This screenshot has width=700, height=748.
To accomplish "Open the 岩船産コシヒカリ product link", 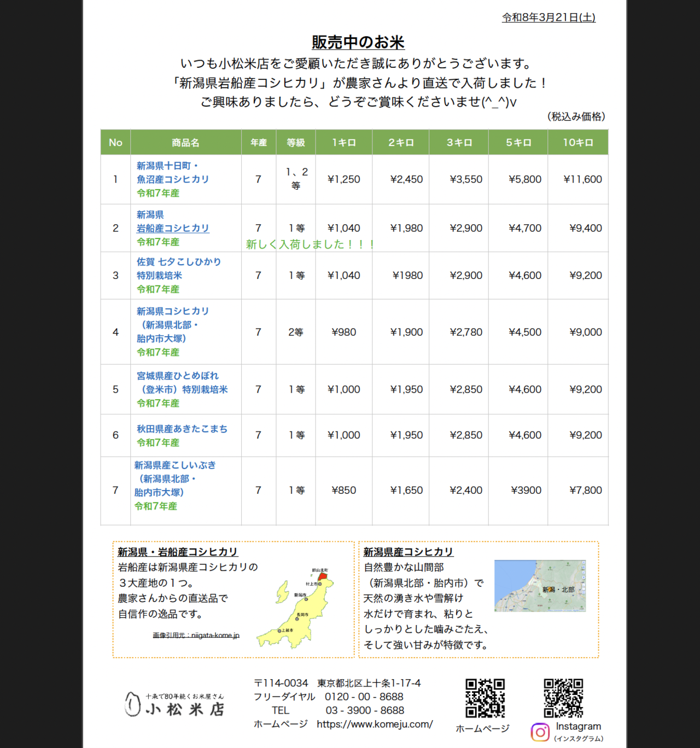I will [x=172, y=228].
